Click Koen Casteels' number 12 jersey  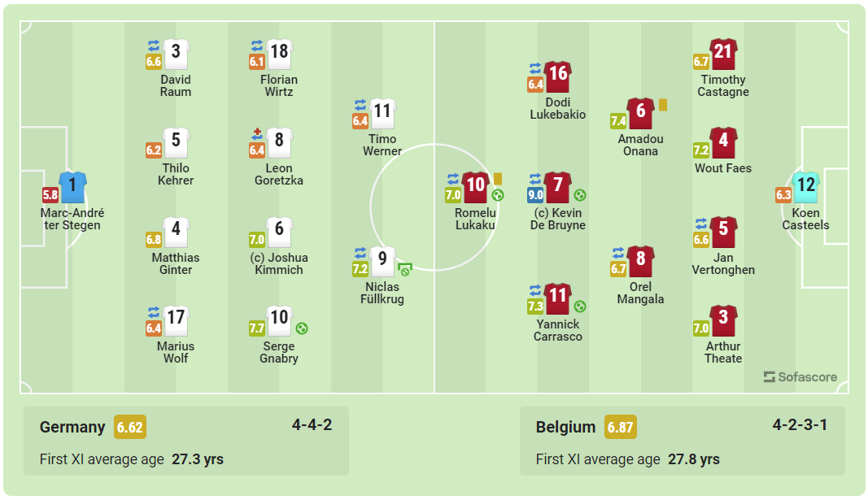805,187
